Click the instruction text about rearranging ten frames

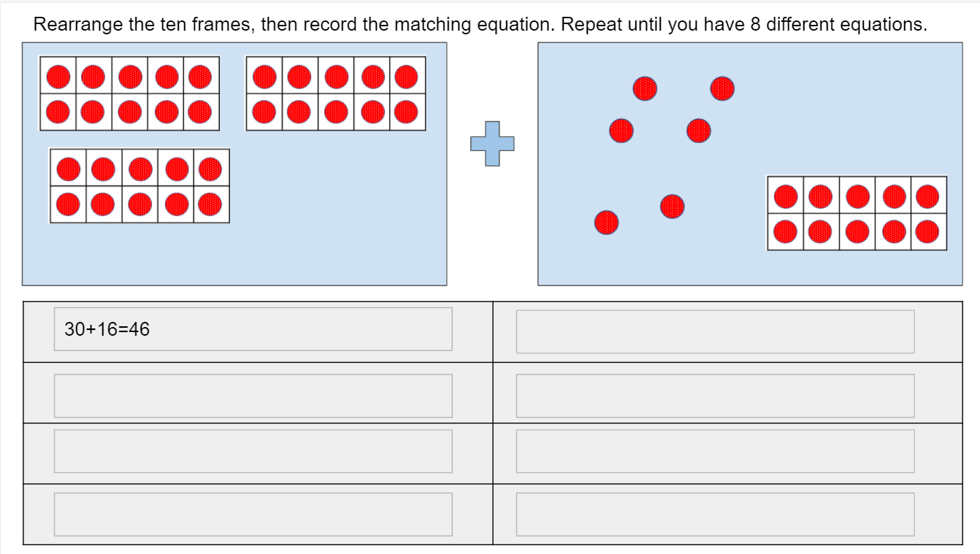point(481,24)
